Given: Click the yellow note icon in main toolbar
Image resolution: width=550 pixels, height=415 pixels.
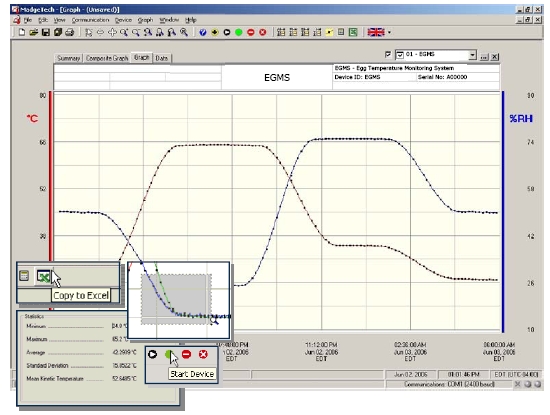Looking at the screenshot, I should [329, 32].
